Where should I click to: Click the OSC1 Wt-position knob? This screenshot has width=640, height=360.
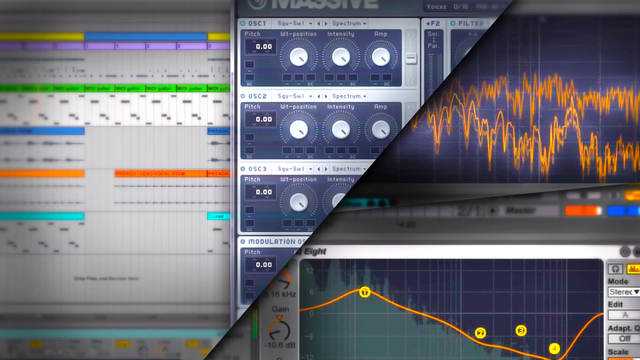pyautogui.click(x=299, y=57)
